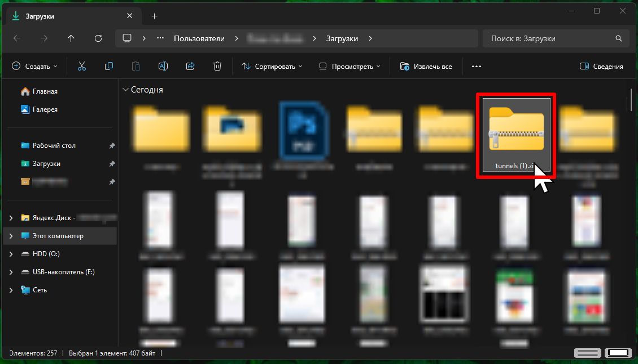638x364 pixels.
Task: Collapse the Сегодня group
Action: point(125,90)
